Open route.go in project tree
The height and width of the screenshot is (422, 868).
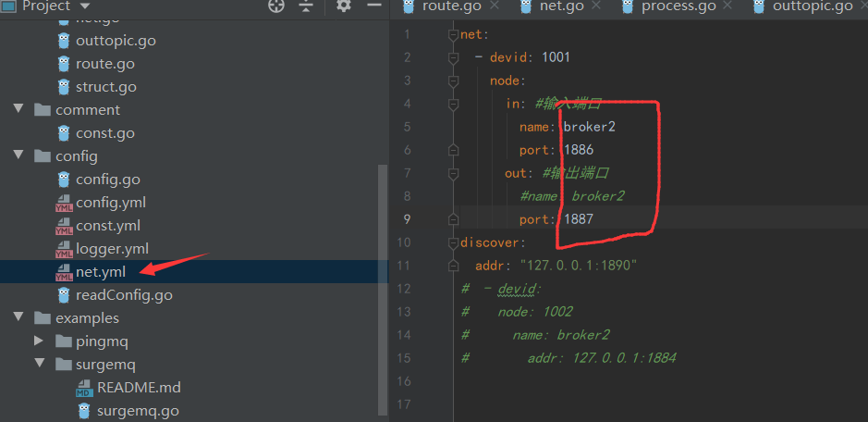105,64
